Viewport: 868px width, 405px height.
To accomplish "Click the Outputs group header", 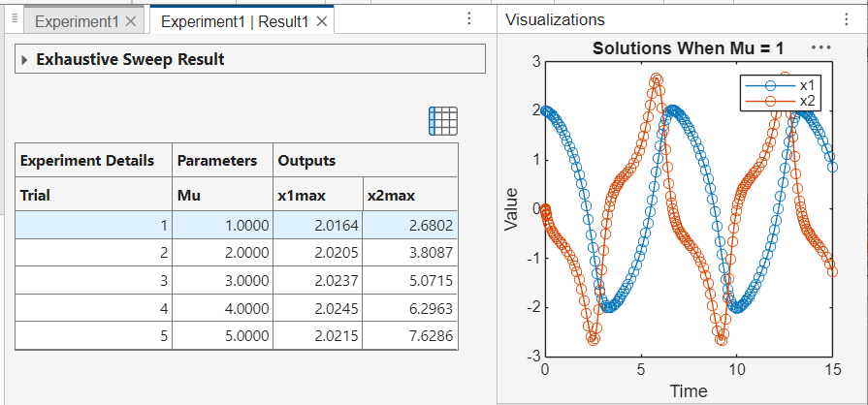I will coord(366,161).
